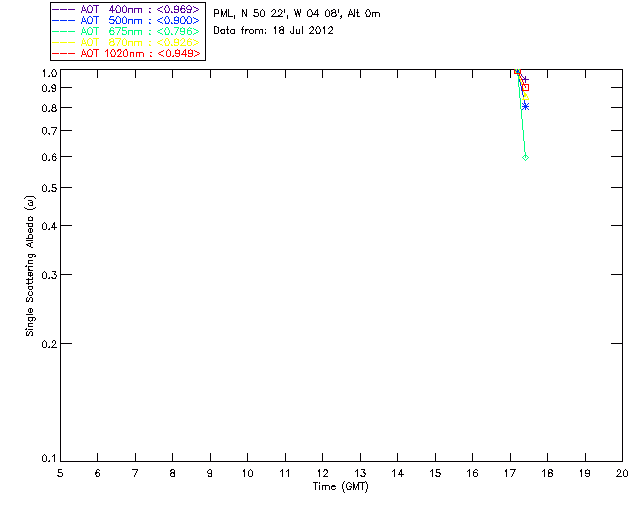Viewport: 640px width, 512px height.
Task: Click the 17 tick label on time axis
Action: coord(510,472)
